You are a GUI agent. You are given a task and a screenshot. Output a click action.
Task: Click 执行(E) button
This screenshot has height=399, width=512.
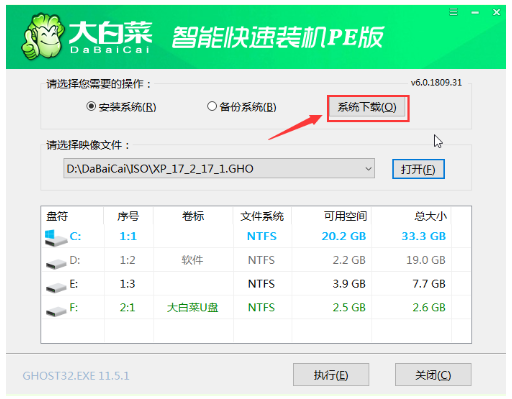[x=331, y=375]
